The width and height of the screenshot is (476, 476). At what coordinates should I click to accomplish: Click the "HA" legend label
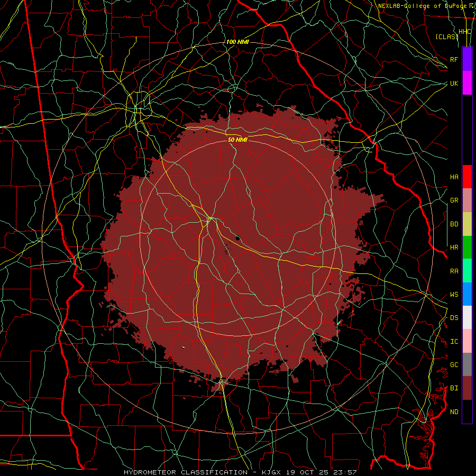[454, 177]
